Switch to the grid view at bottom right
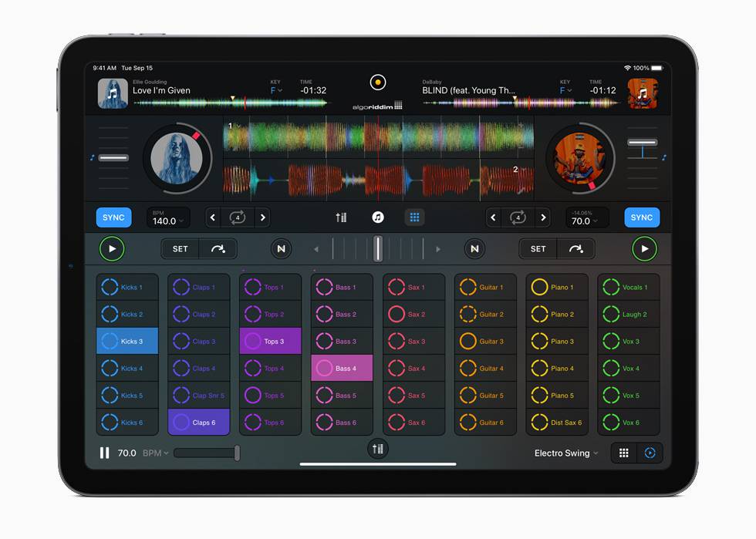Screen dimensions: 756x539 pos(623,453)
